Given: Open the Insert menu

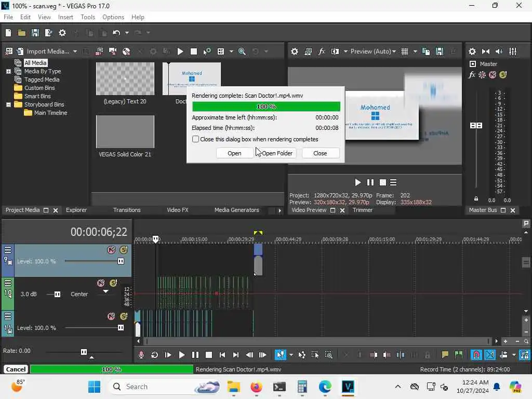Looking at the screenshot, I should [x=65, y=17].
